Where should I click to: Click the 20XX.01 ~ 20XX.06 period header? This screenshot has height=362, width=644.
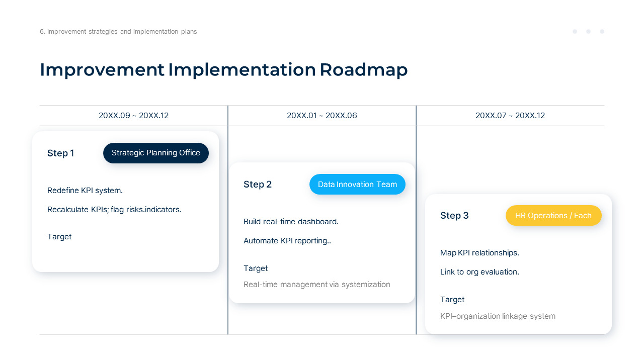tap(322, 116)
